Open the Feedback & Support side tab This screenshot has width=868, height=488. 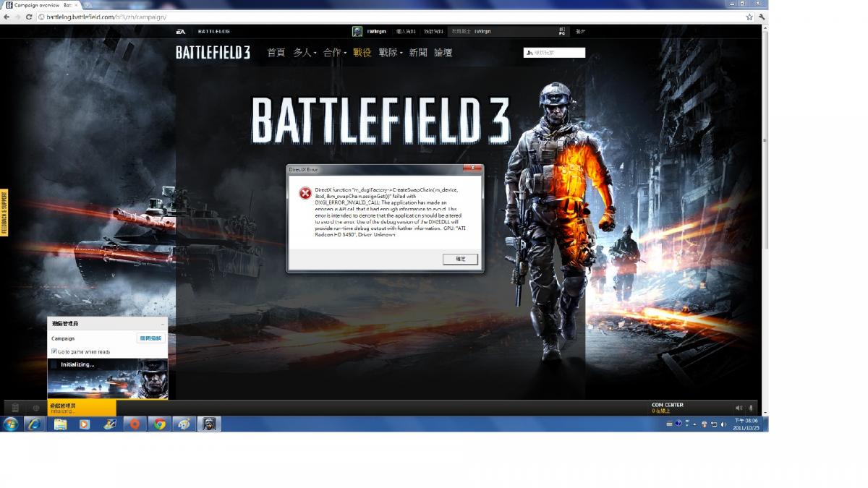[x=4, y=213]
